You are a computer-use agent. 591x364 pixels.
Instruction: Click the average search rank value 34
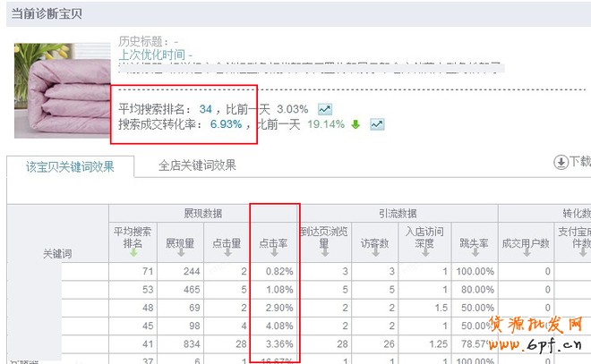(206, 109)
